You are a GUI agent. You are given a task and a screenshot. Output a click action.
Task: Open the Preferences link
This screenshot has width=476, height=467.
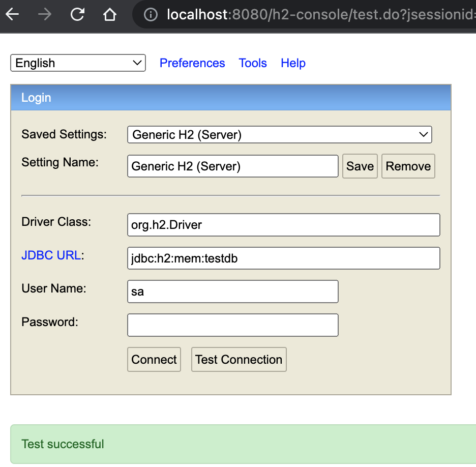pos(192,63)
